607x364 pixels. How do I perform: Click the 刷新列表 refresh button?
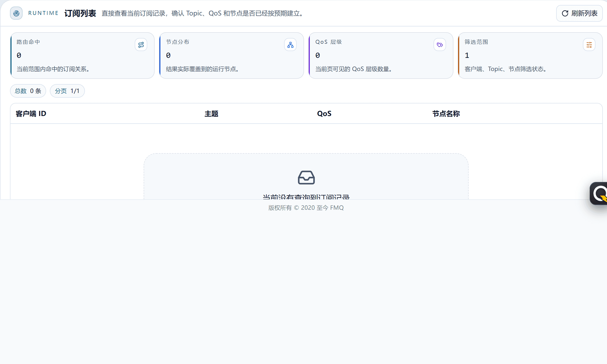point(579,13)
